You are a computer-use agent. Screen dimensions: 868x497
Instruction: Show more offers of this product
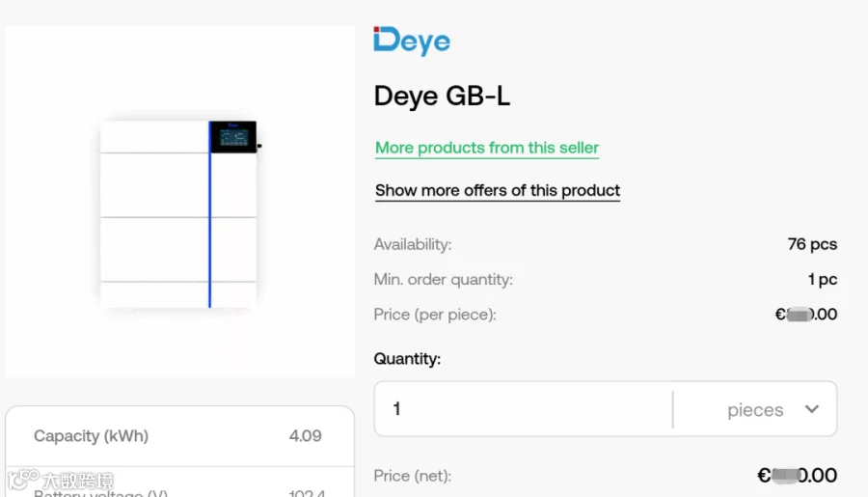498,191
